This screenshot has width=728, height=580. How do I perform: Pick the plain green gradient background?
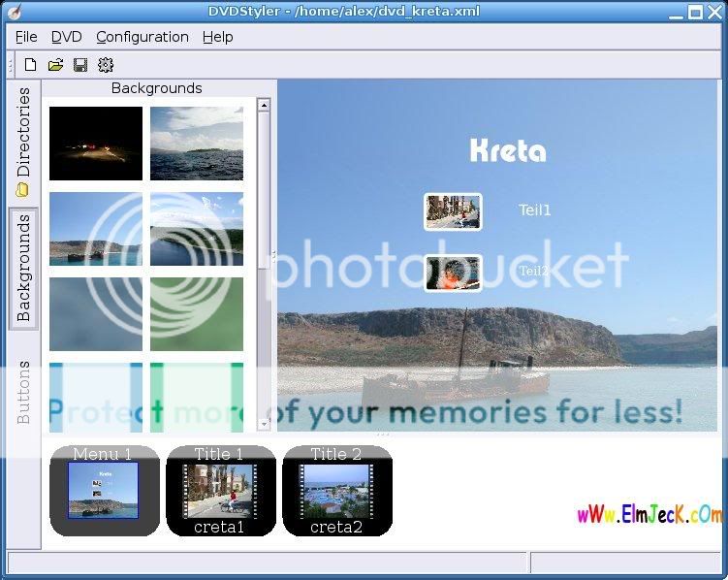pyautogui.click(x=197, y=314)
